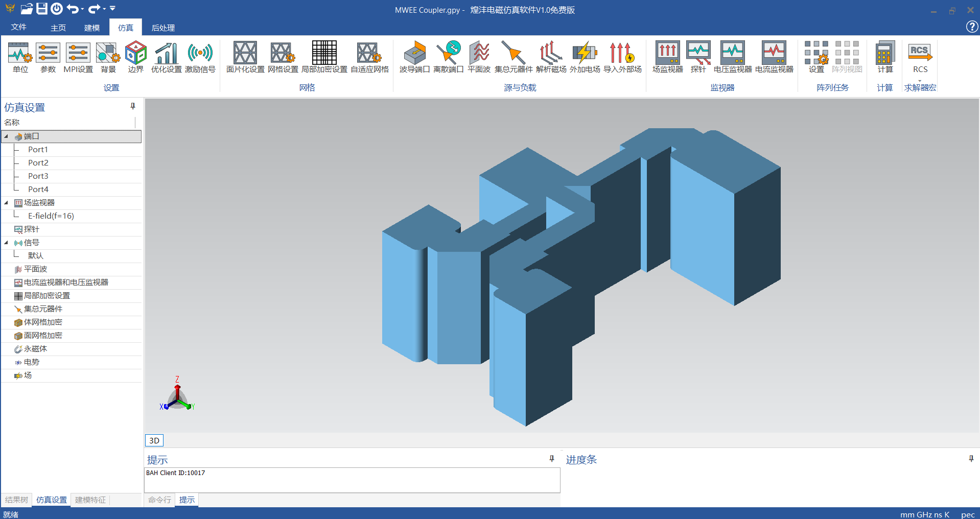Click the waveguide port (波导端口) icon
The width and height of the screenshot is (980, 519).
414,53
